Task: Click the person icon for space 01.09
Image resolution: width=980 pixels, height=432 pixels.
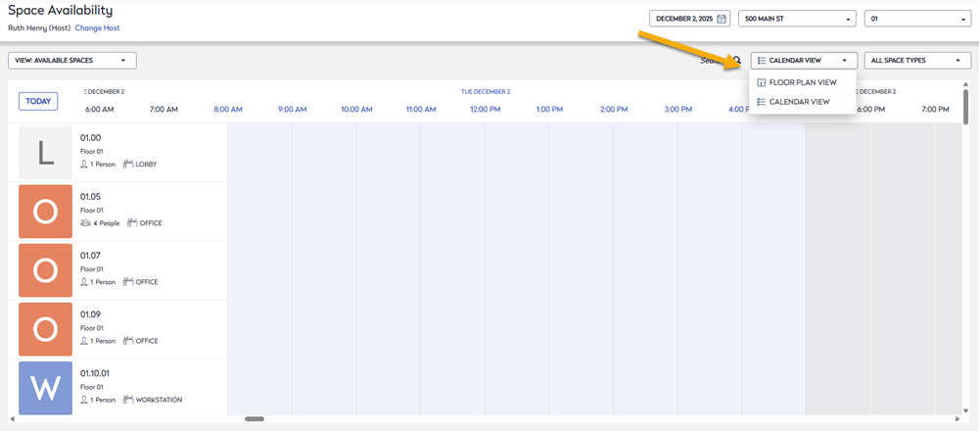Action: (x=84, y=341)
